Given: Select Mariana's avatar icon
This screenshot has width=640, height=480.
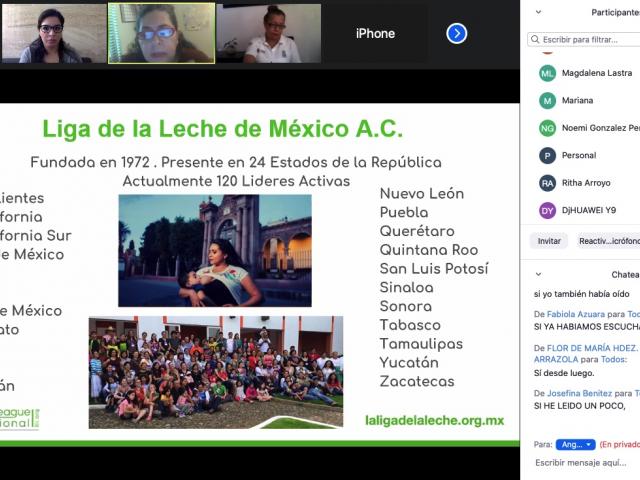Looking at the screenshot, I should (547, 100).
